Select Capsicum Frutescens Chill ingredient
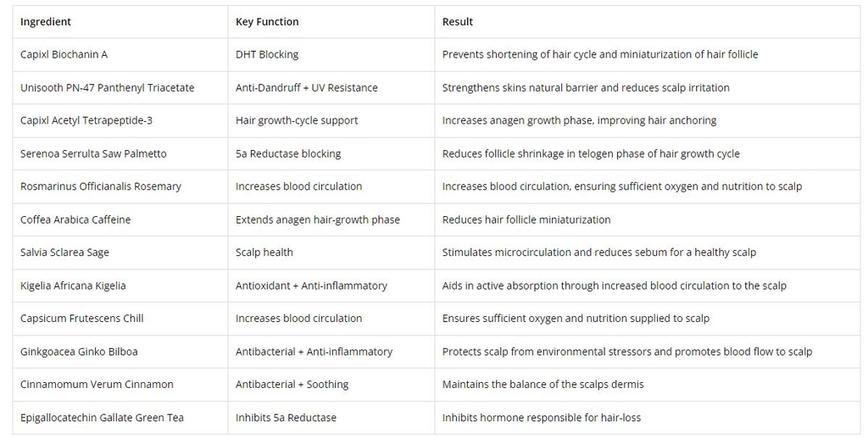 click(x=82, y=319)
